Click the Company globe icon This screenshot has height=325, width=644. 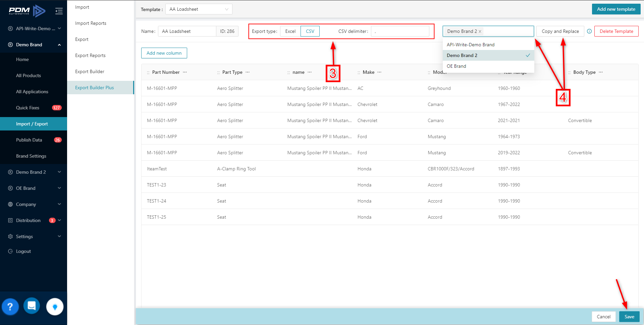[x=10, y=204]
